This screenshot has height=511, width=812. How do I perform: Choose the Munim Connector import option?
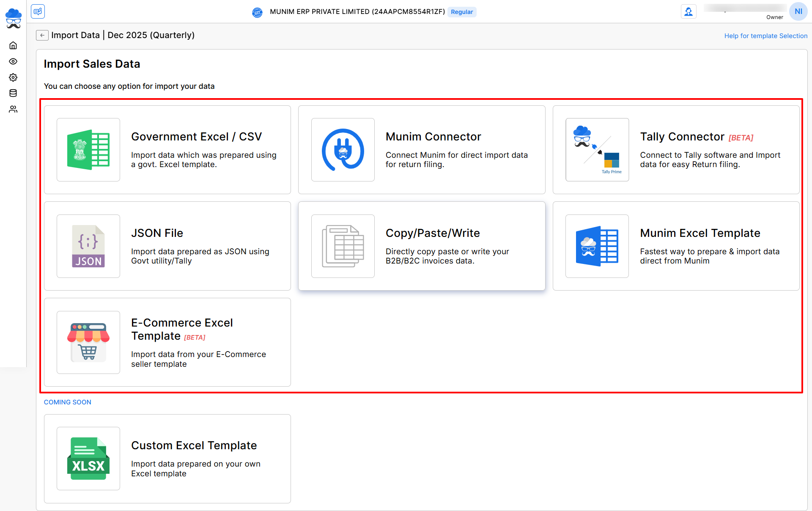pos(422,150)
